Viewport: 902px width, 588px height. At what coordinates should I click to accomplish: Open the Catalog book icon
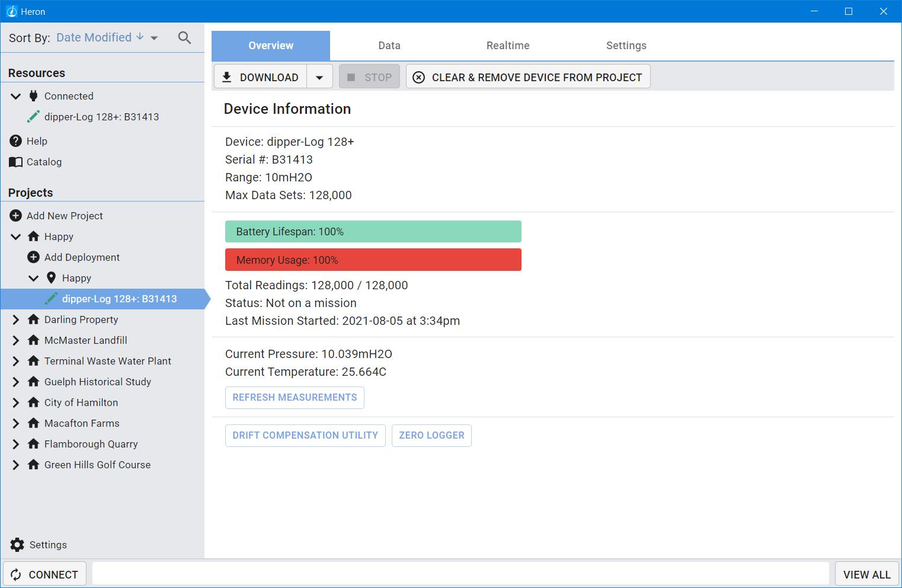[x=16, y=162]
